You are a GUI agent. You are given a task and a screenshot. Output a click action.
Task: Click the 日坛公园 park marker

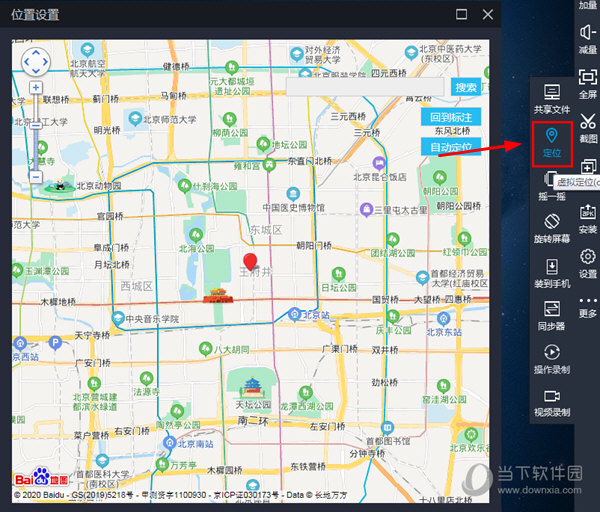click(338, 274)
